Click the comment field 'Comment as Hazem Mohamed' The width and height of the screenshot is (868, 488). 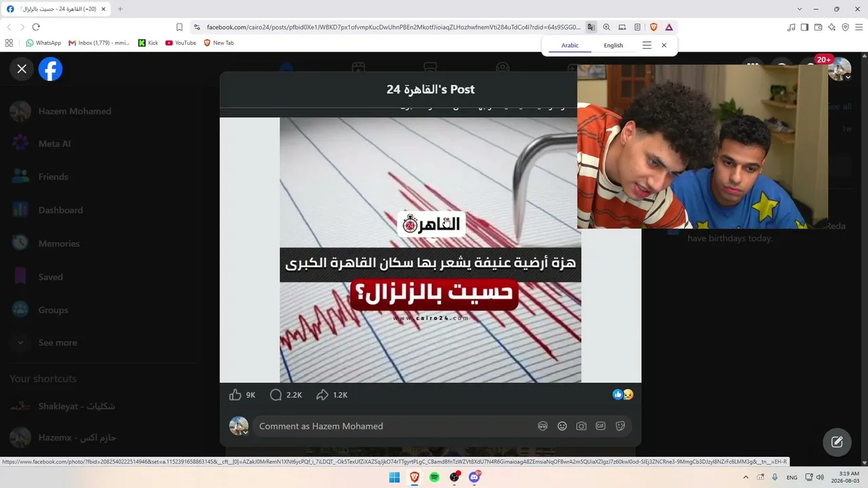(393, 426)
